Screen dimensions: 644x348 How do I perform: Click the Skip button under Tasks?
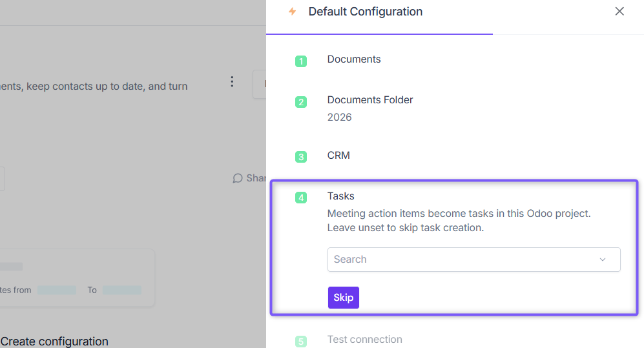click(x=344, y=298)
